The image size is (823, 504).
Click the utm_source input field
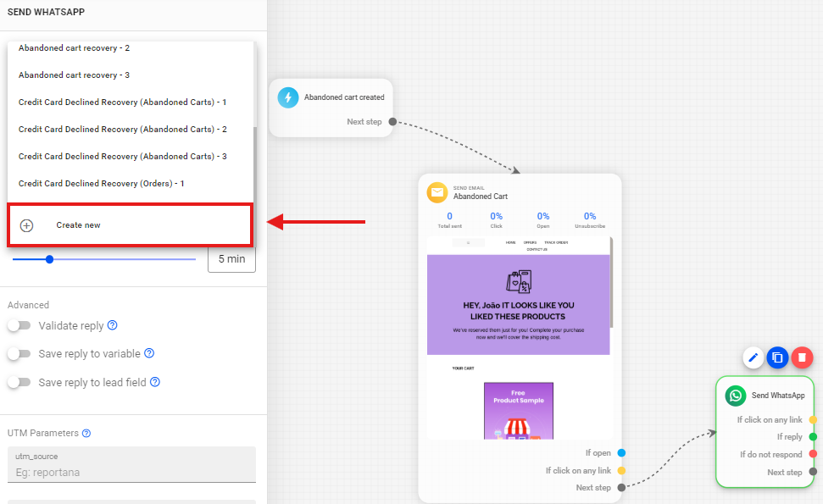pyautogui.click(x=131, y=472)
